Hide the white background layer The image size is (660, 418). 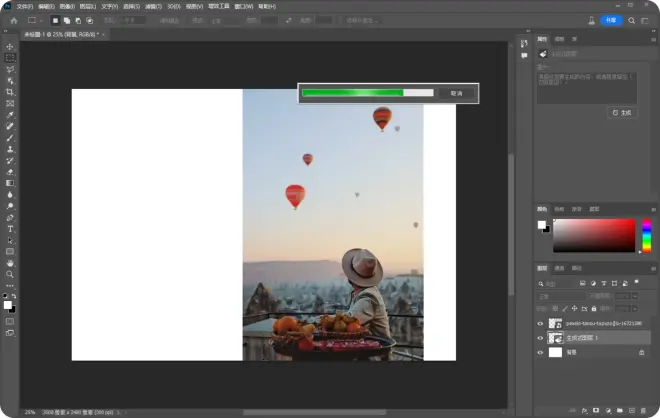540,353
